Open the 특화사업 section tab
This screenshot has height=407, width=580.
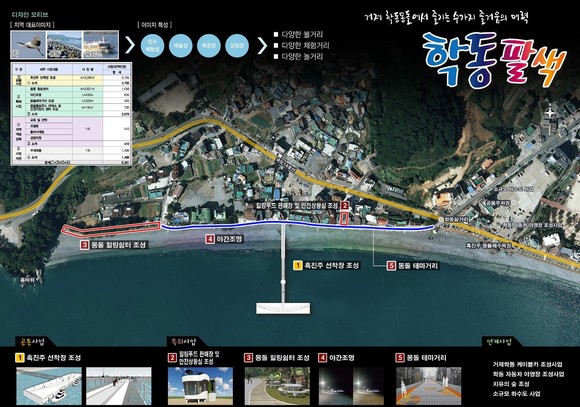coord(182,341)
